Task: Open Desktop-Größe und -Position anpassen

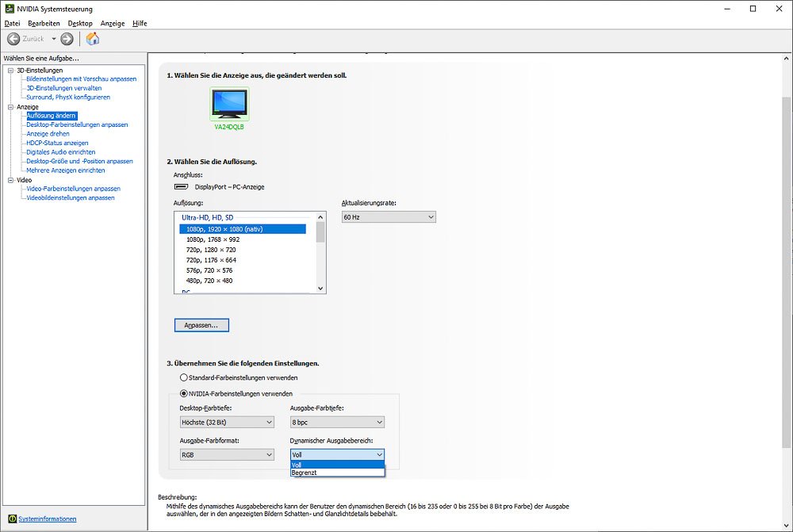Action: point(79,161)
